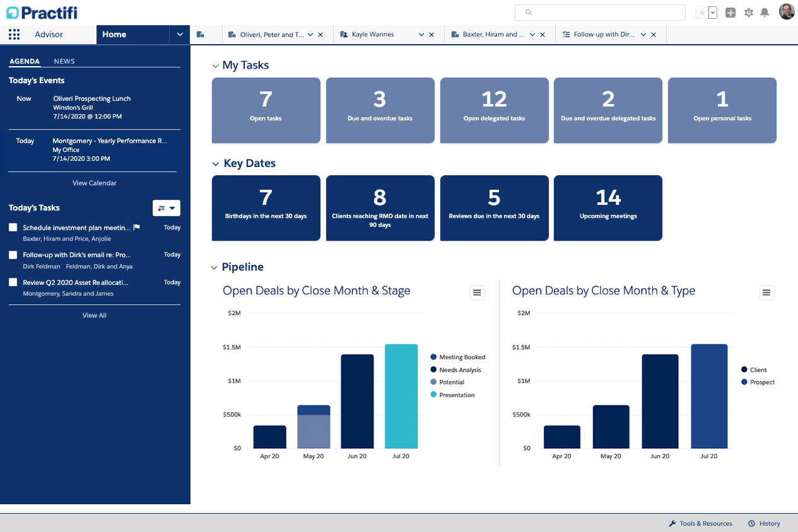Open your profile avatar picture

point(787,11)
